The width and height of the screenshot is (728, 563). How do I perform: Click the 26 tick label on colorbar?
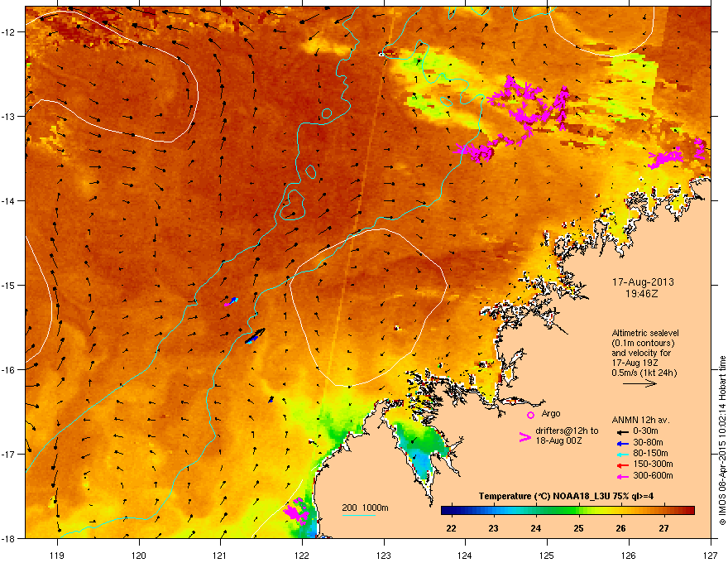click(x=620, y=528)
